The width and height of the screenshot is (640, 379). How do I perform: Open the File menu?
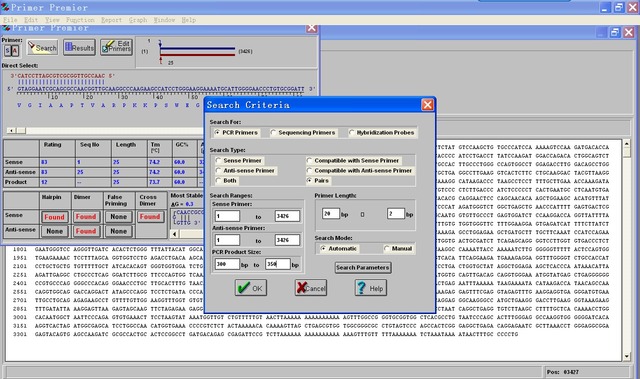point(10,20)
